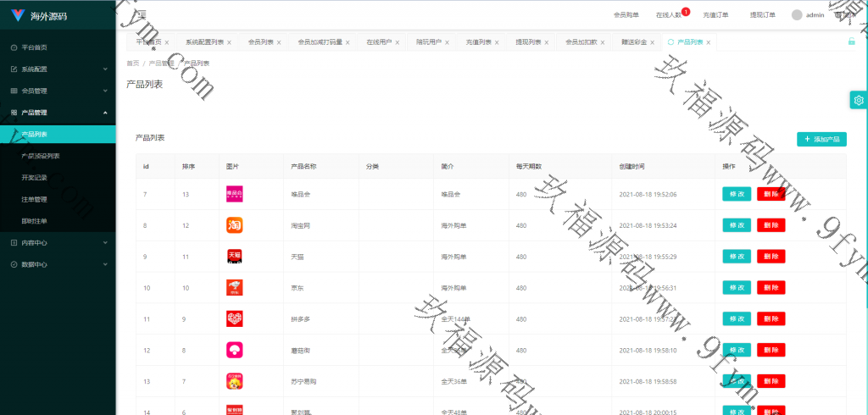
Task: Expand the 系统配置 sidebar menu
Action: 58,69
